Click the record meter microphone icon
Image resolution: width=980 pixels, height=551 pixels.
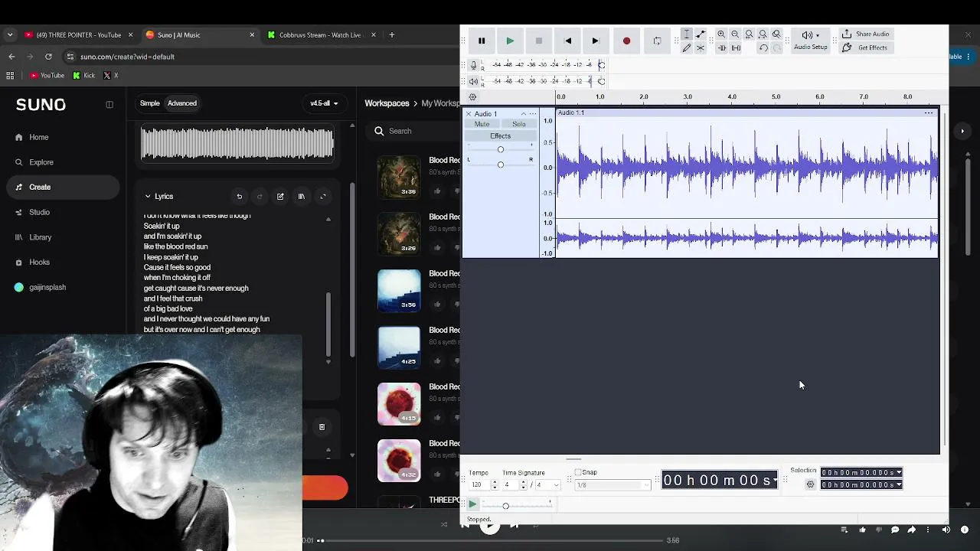[x=473, y=65]
